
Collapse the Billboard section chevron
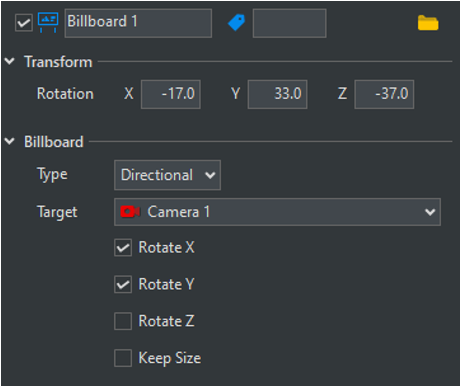[10, 141]
